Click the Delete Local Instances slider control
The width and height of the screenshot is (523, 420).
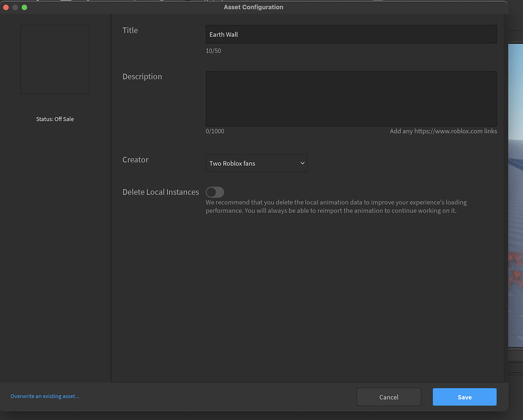[215, 192]
